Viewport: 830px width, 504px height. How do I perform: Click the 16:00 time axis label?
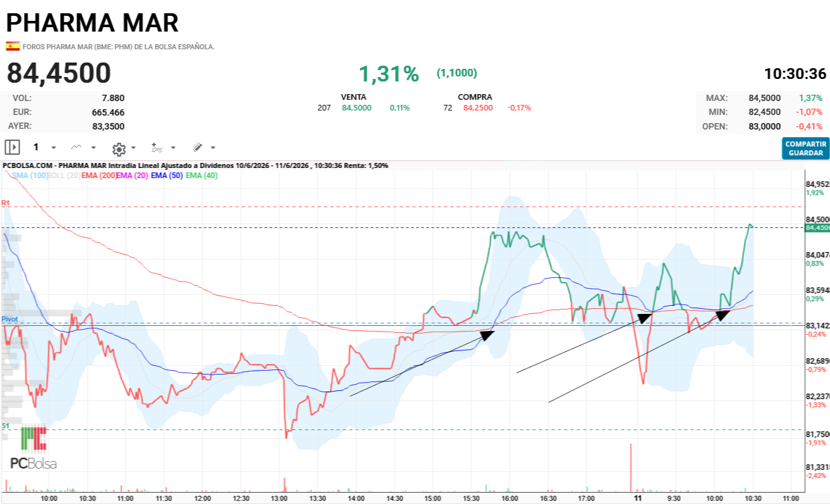510,498
